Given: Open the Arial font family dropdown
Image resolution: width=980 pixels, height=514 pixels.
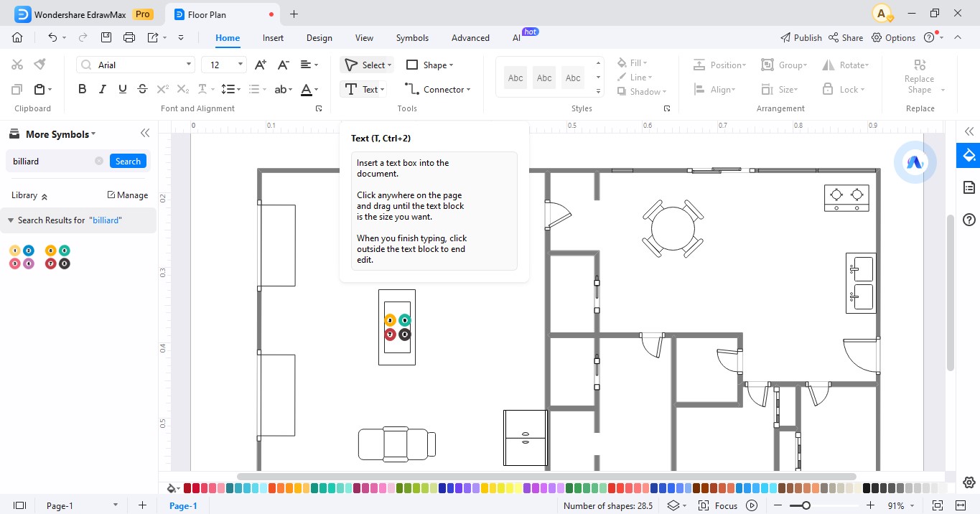Looking at the screenshot, I should [x=190, y=65].
